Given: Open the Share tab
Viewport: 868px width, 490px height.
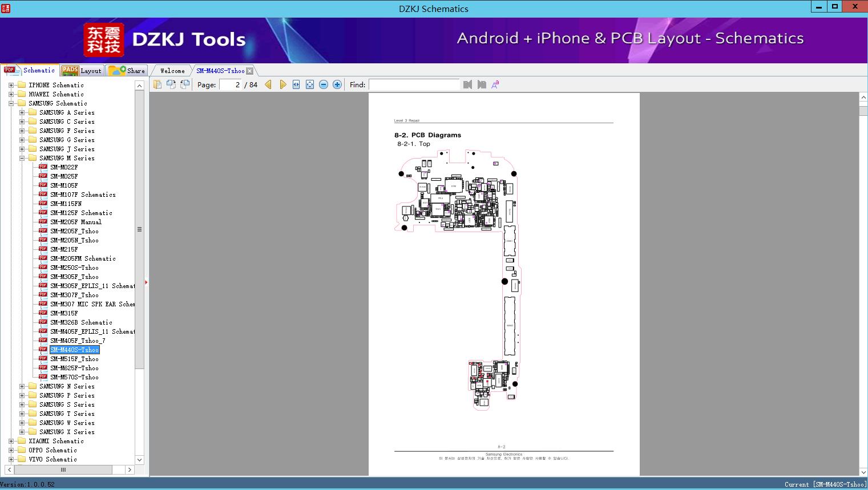Looking at the screenshot, I should click(128, 71).
